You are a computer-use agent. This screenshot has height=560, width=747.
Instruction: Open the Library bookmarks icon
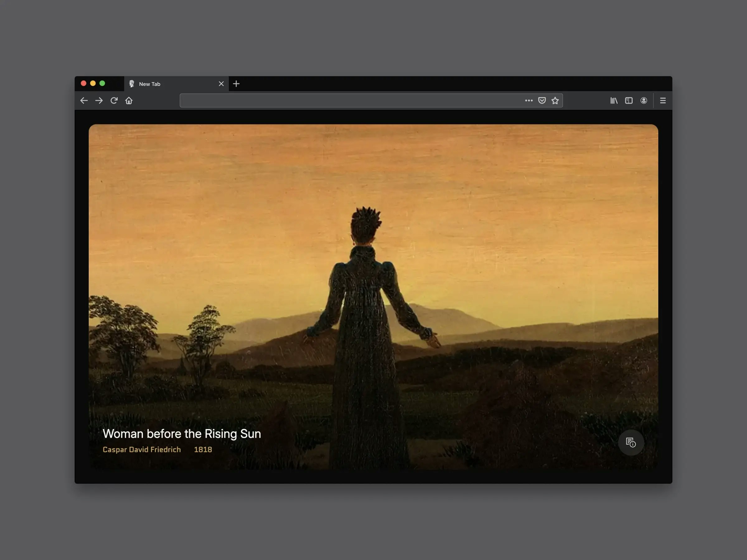[613, 100]
